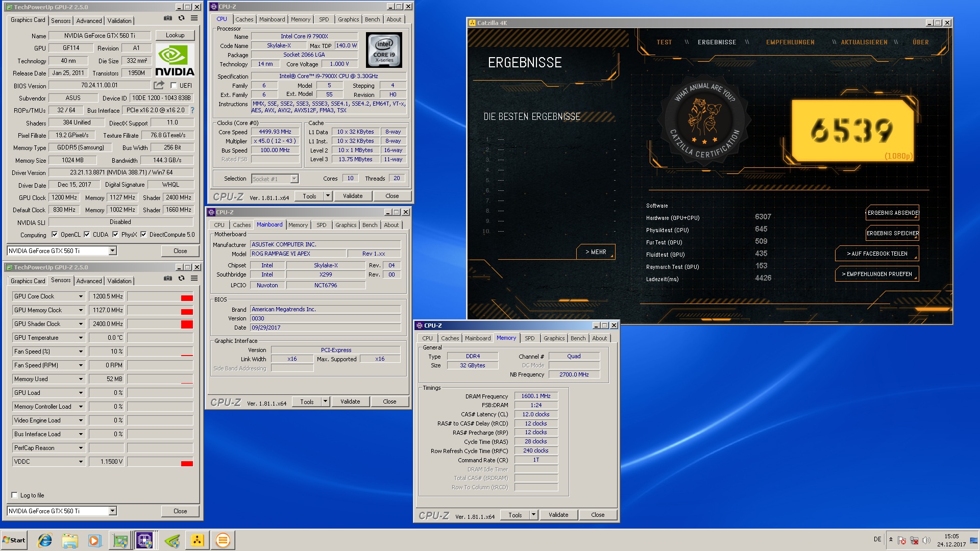This screenshot has height=551, width=980.
Task: Toggle the DirectCompute 5.0 checkbox
Action: click(143, 235)
